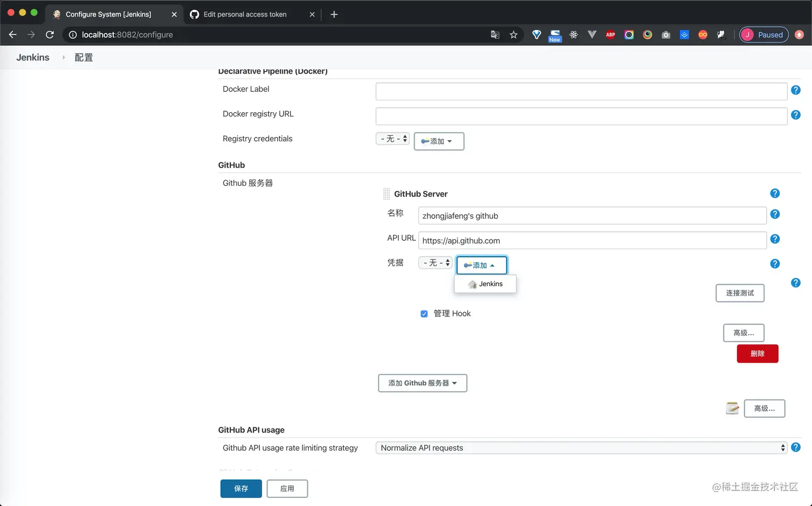Open the browser update indicator icon

(799, 35)
